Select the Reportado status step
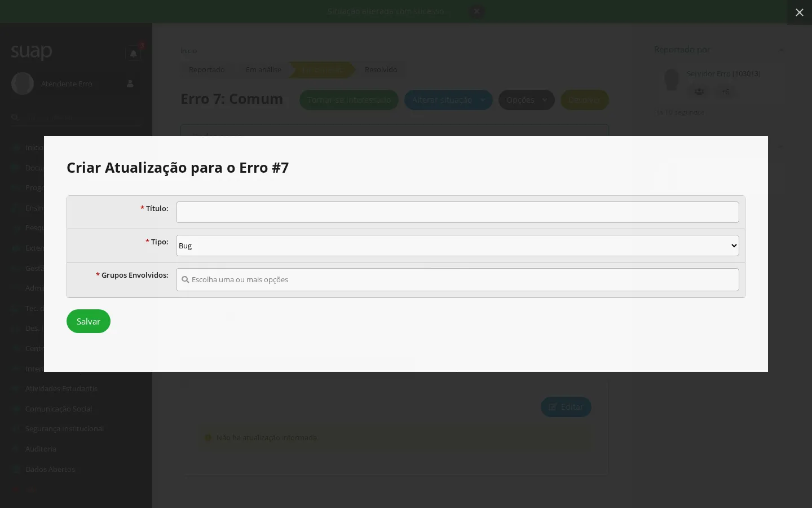Screen dimensions: 812x508 (x=207, y=69)
